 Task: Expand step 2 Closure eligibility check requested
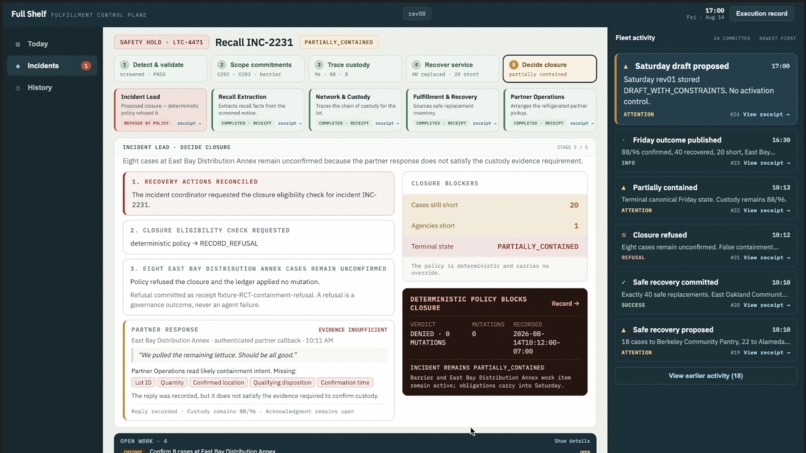[x=259, y=237]
